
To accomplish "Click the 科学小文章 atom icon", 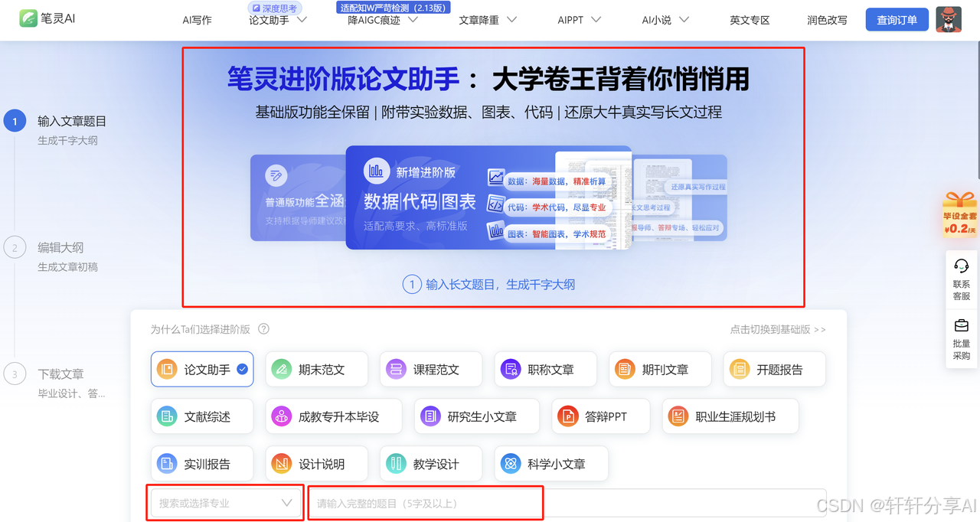I will pos(511,464).
